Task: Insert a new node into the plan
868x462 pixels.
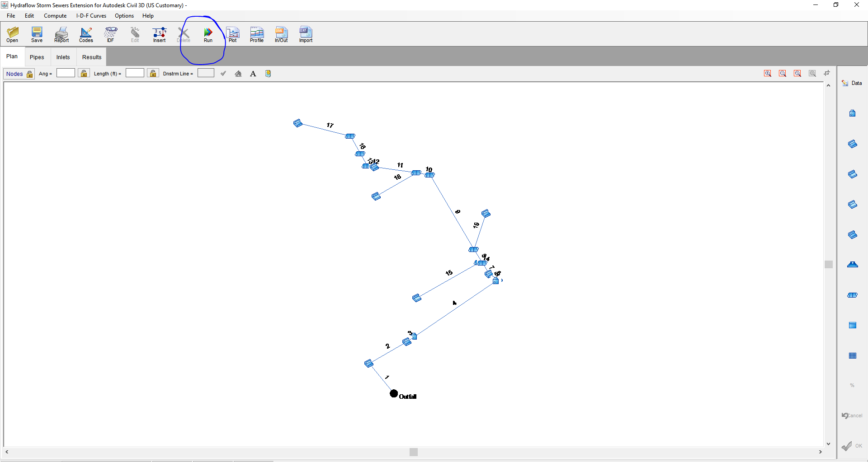Action: (x=159, y=34)
